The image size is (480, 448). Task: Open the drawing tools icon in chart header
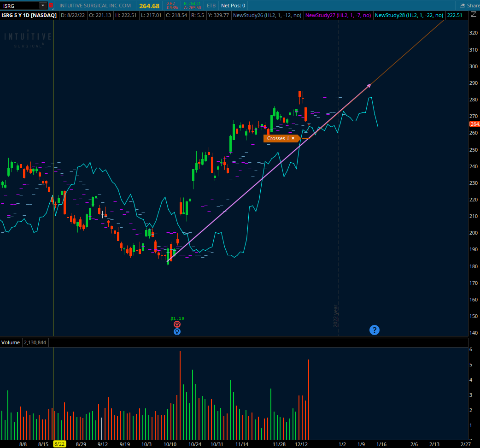click(x=473, y=15)
